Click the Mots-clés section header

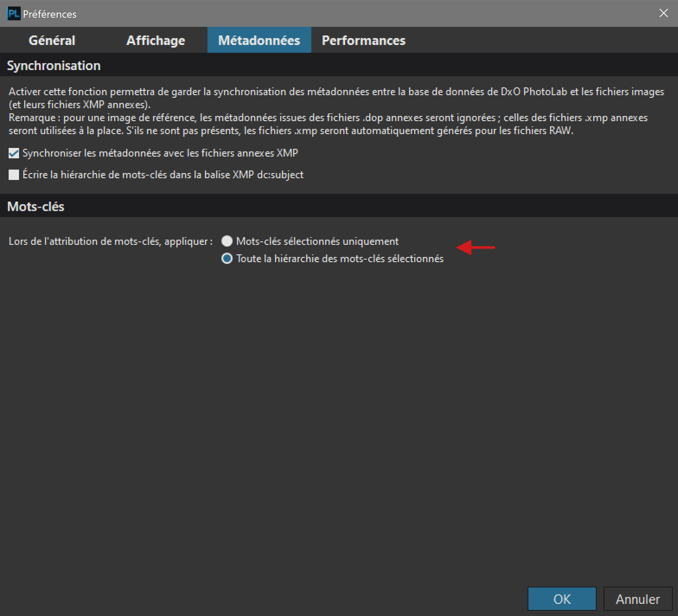point(339,206)
